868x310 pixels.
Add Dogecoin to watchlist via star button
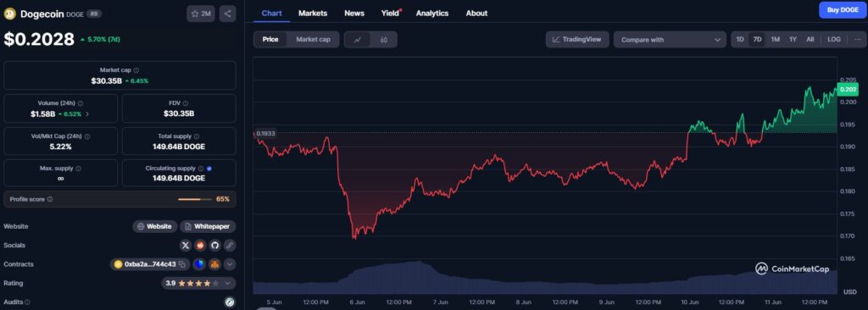coord(200,14)
